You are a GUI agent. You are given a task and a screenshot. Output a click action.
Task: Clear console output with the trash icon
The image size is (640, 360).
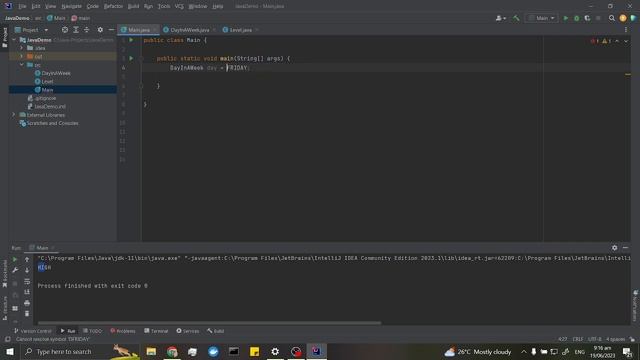(x=27, y=313)
